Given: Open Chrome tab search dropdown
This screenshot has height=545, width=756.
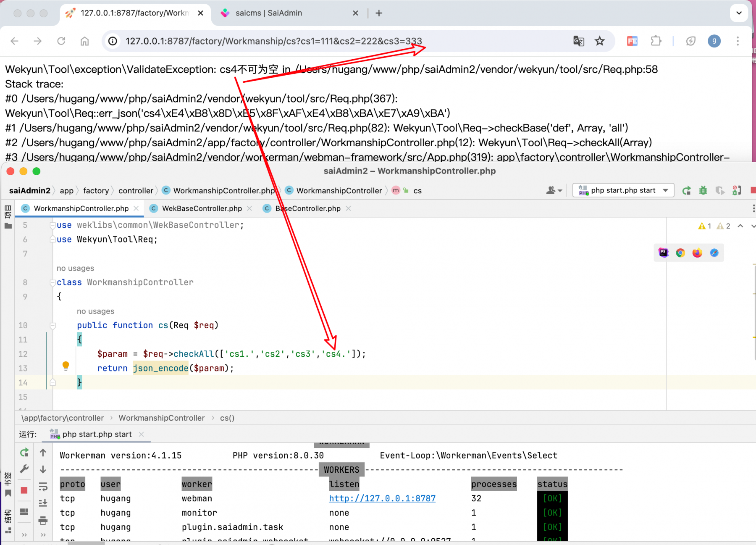Looking at the screenshot, I should (739, 13).
